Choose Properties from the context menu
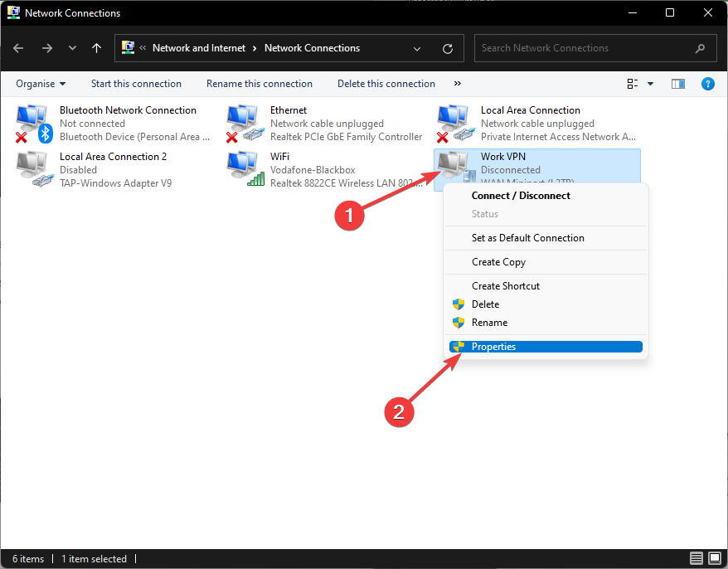The width and height of the screenshot is (728, 569). [493, 347]
